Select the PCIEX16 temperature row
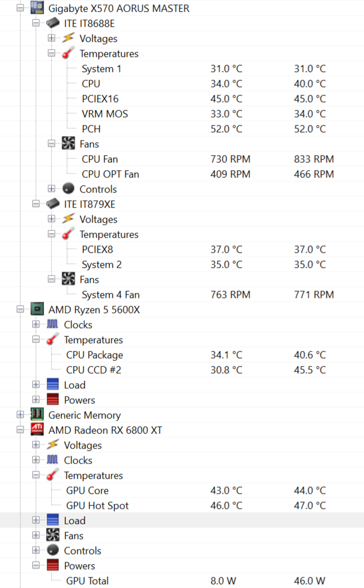 coord(182,99)
